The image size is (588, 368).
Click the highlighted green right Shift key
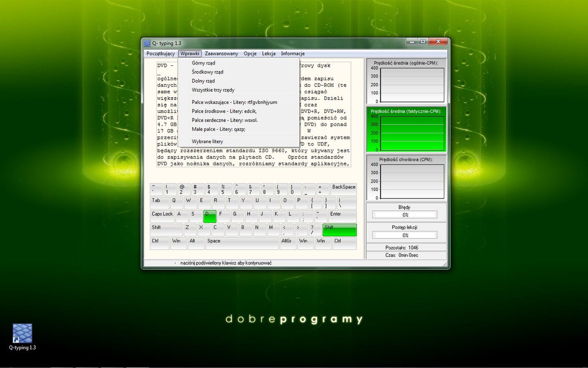point(340,230)
